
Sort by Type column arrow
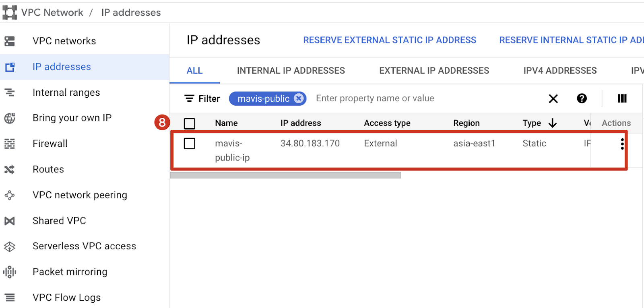pyautogui.click(x=553, y=123)
